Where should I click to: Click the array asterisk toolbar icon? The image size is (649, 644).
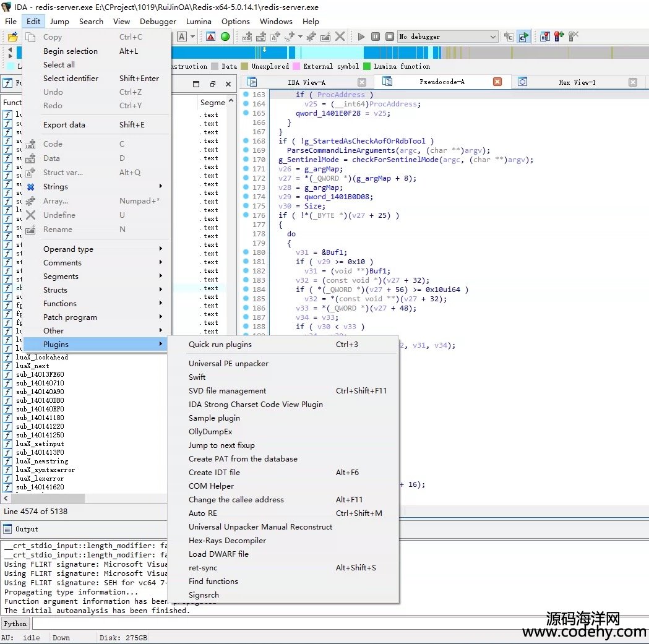[x=311, y=36]
